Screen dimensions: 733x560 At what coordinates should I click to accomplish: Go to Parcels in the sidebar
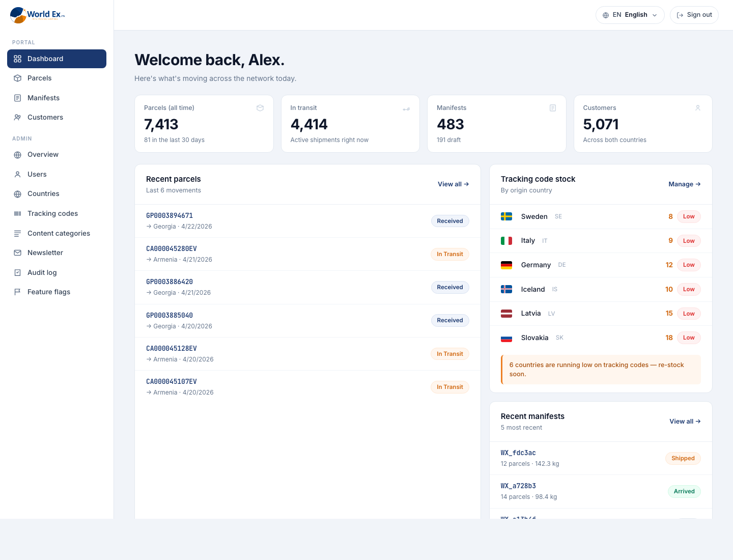(57, 78)
